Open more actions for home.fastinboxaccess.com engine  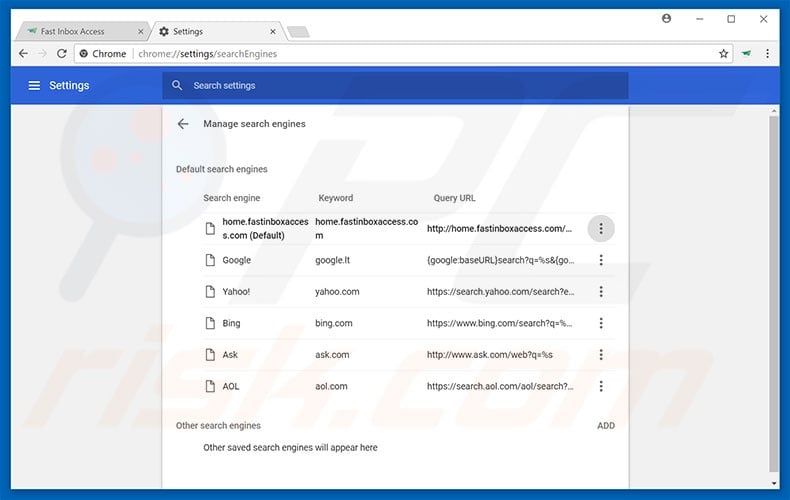(601, 228)
